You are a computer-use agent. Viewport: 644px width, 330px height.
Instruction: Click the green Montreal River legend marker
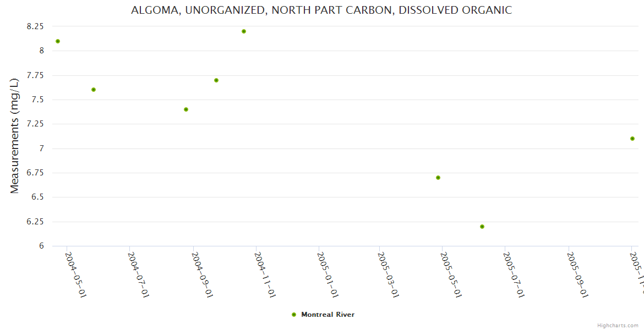pos(294,315)
